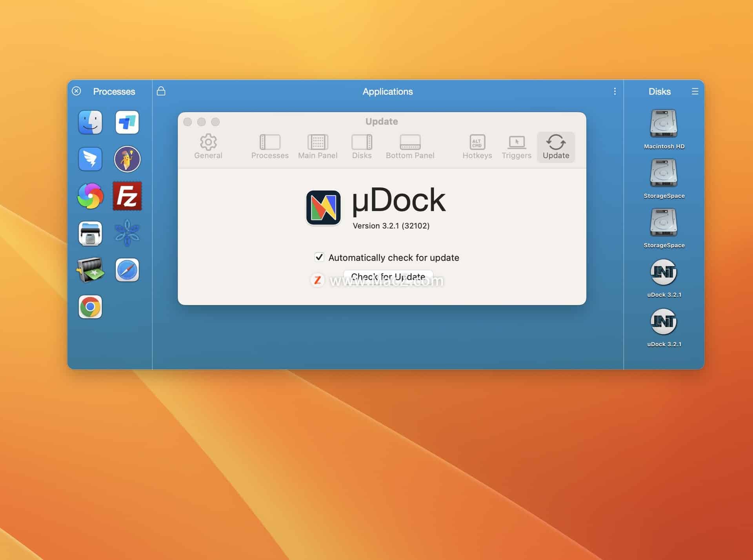Open FileZilla
The width and height of the screenshot is (753, 560).
tap(127, 196)
